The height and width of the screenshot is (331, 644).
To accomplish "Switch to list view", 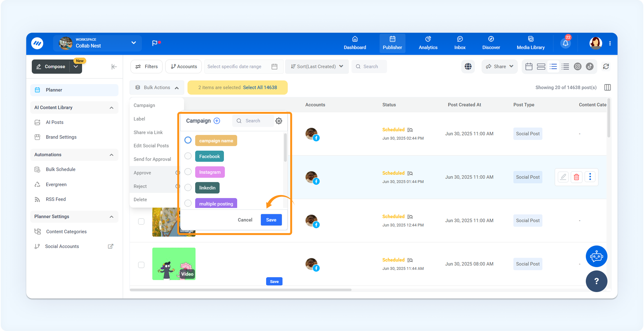I will coord(553,67).
